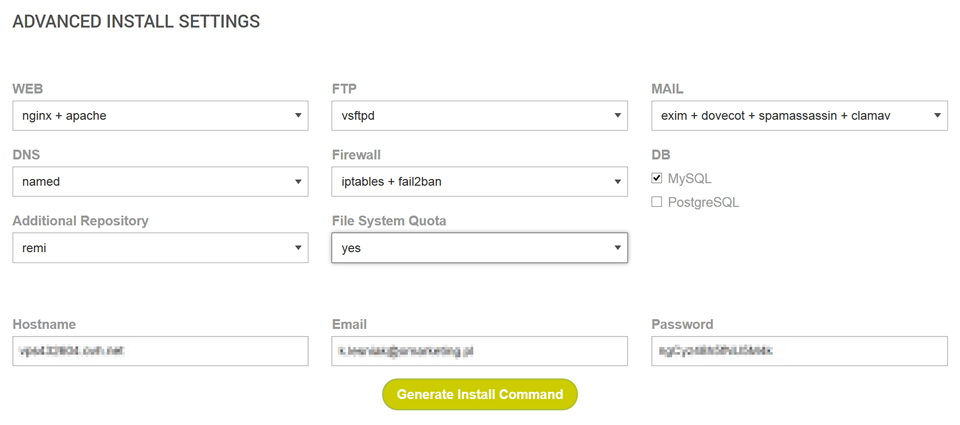Uncheck the MySQL database checkbox

coord(657,178)
